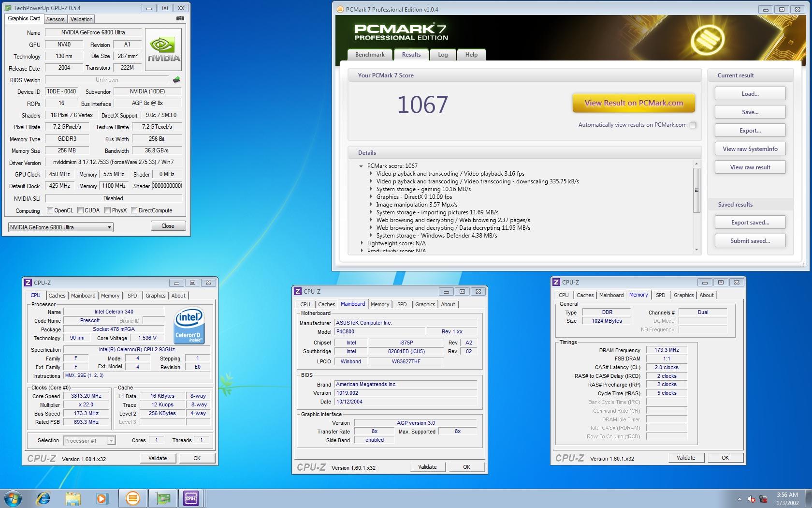The width and height of the screenshot is (812, 508).
Task: Click the network tray icon
Action: click(764, 499)
